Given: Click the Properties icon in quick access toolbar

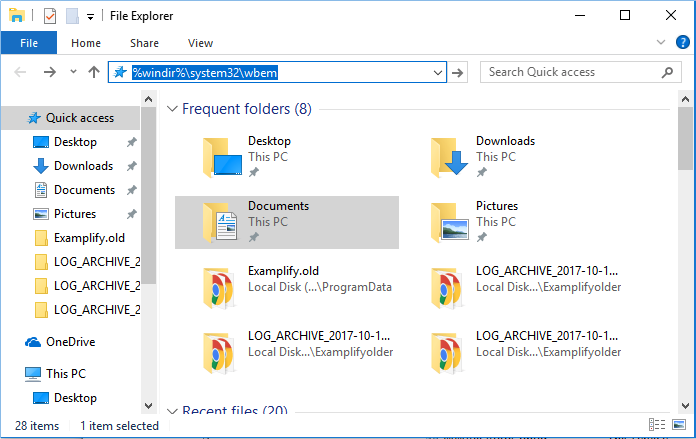Looking at the screenshot, I should point(50,16).
